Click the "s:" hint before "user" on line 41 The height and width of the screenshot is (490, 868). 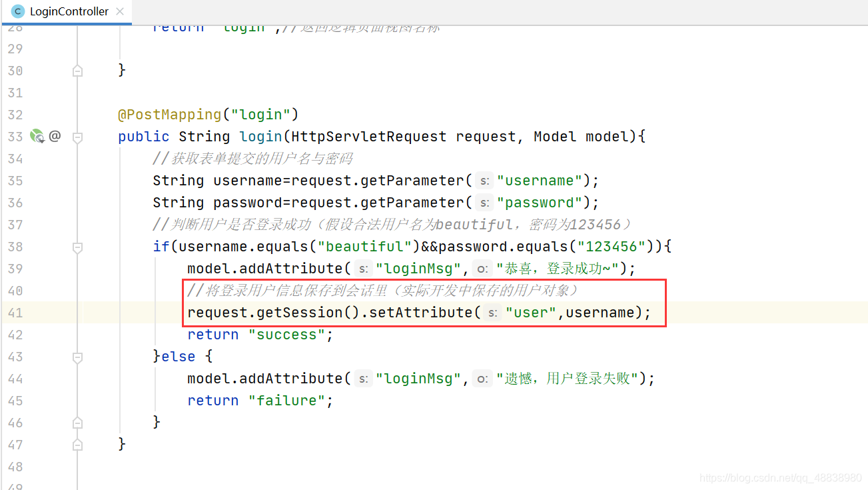click(x=493, y=313)
